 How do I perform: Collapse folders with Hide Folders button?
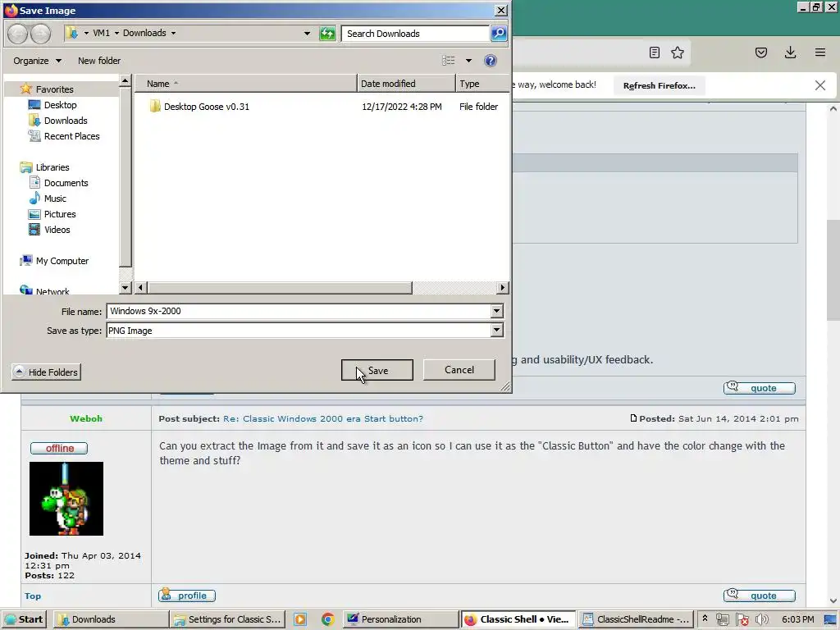pyautogui.click(x=46, y=372)
